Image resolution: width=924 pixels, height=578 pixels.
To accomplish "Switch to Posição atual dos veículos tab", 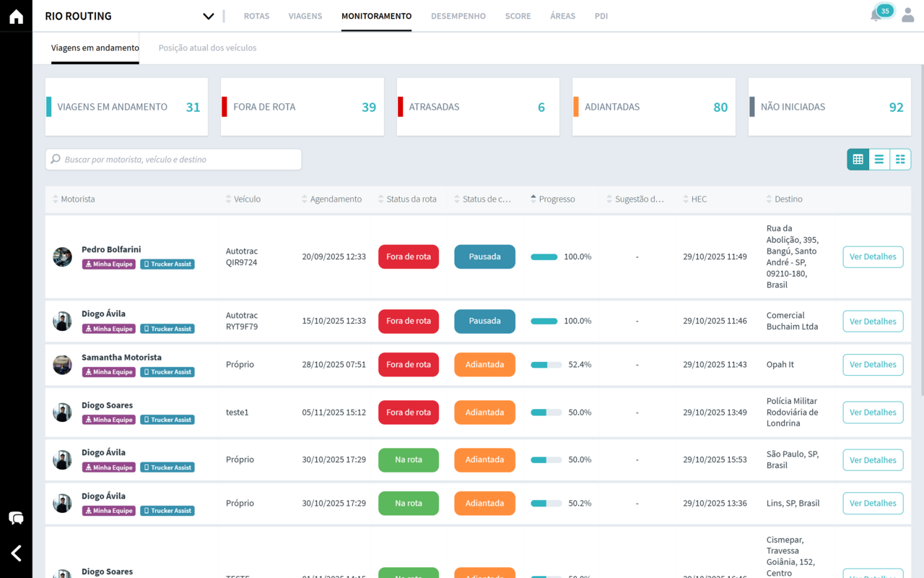I will coord(207,48).
